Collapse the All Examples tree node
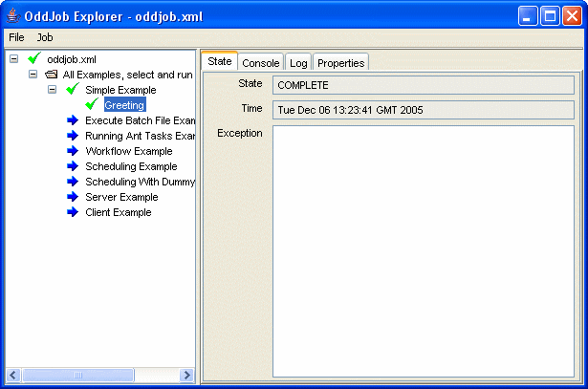 tap(33, 75)
